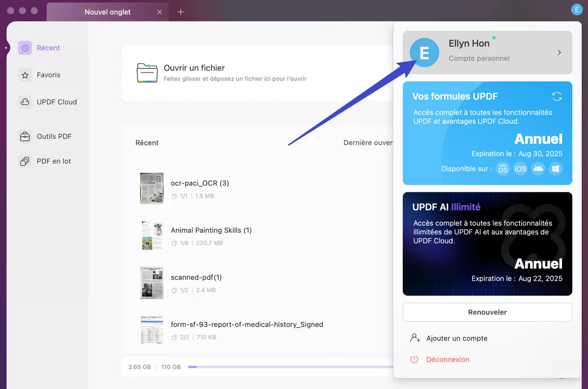Click Ouvrir un fichier title

pos(194,68)
